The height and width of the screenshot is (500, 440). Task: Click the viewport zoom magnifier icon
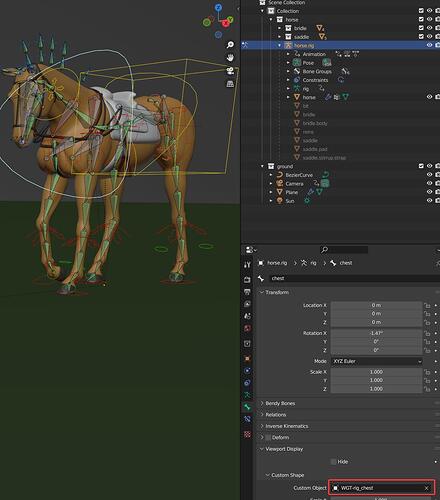(230, 45)
